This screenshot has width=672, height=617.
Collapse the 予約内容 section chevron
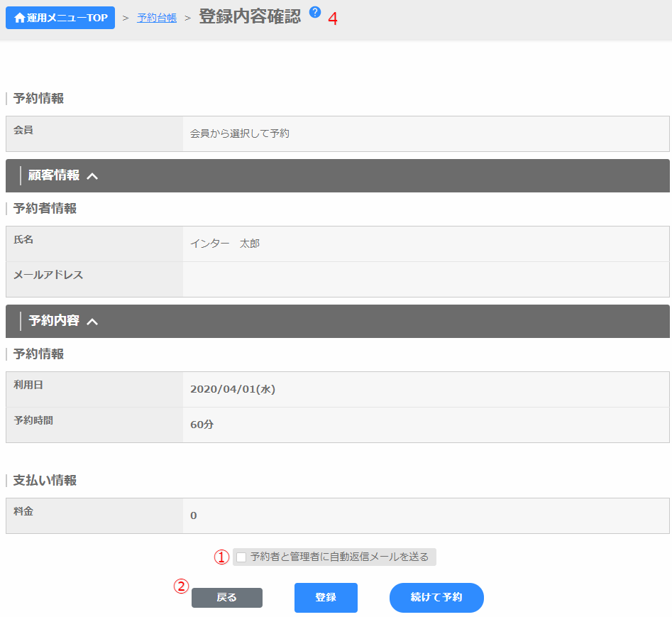pyautogui.click(x=92, y=322)
